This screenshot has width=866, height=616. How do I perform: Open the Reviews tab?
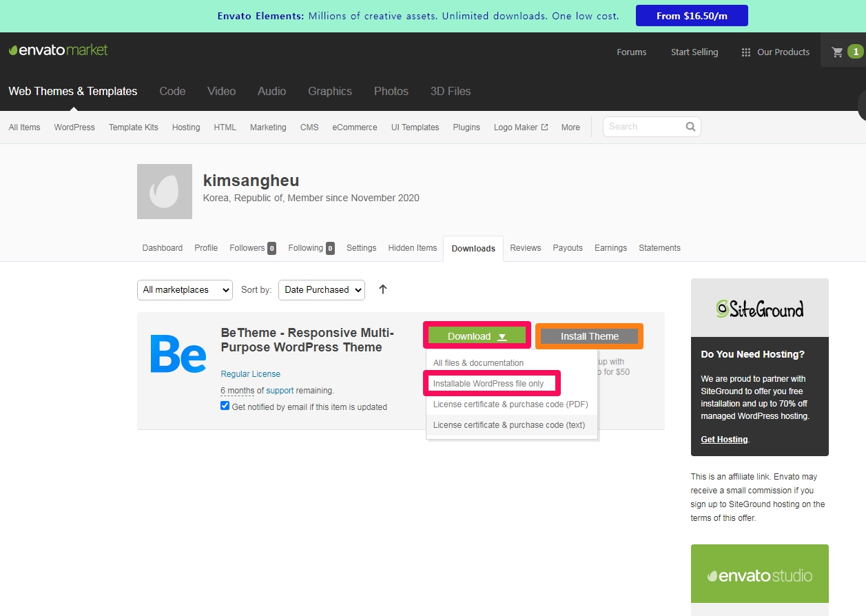pyautogui.click(x=526, y=248)
